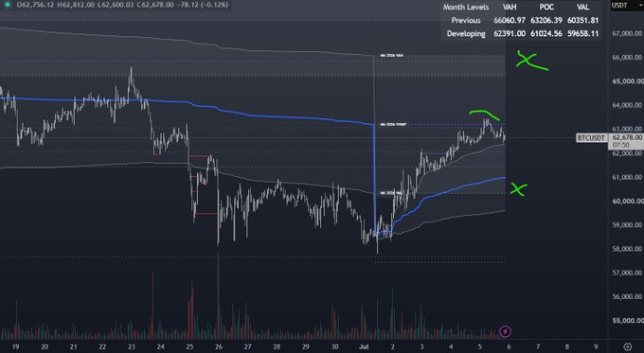The image size is (644, 353).
Task: Click the month VWAP line label
Action: point(393,124)
